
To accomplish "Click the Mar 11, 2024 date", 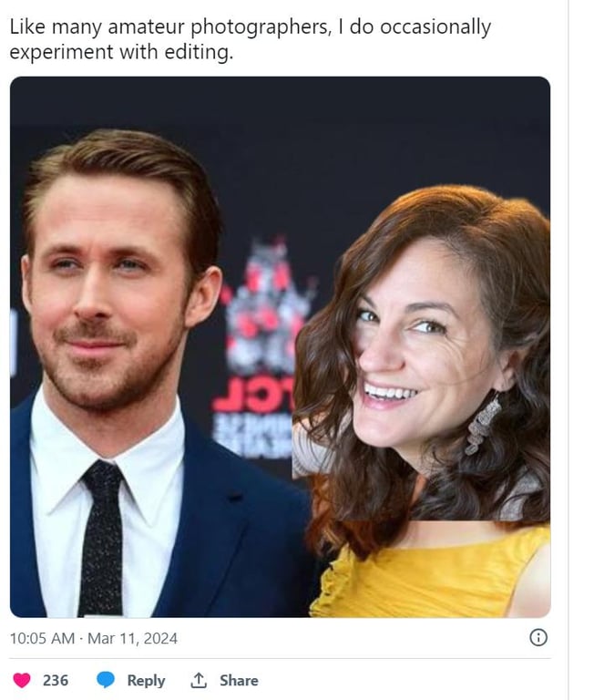I will pyautogui.click(x=132, y=638).
